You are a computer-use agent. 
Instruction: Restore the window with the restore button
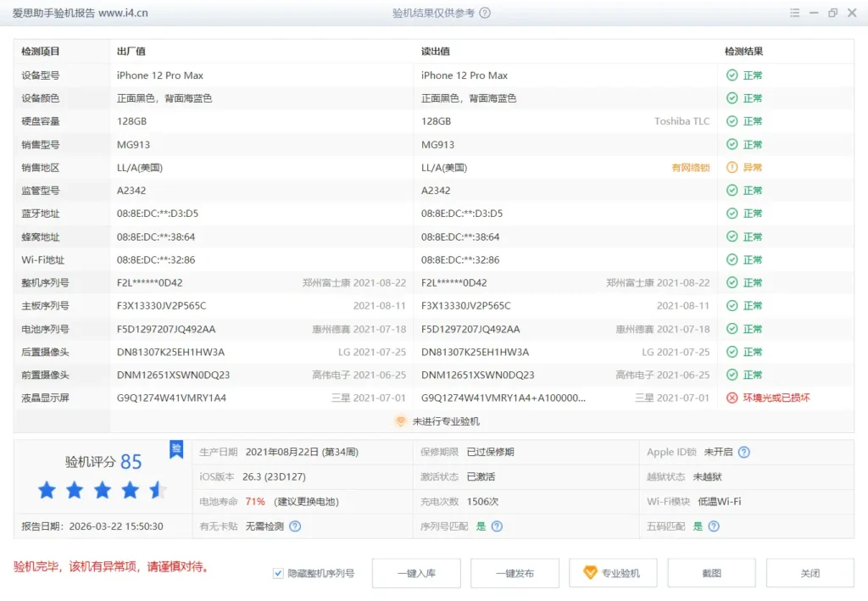pos(832,13)
